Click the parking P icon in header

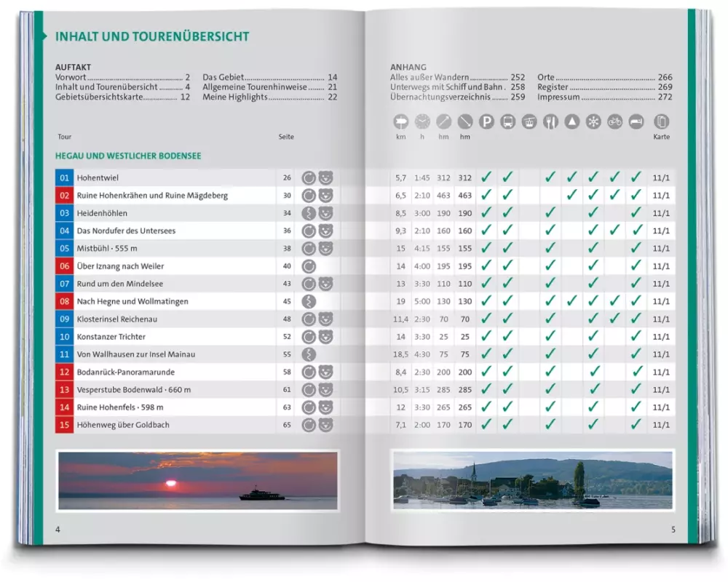486,121
